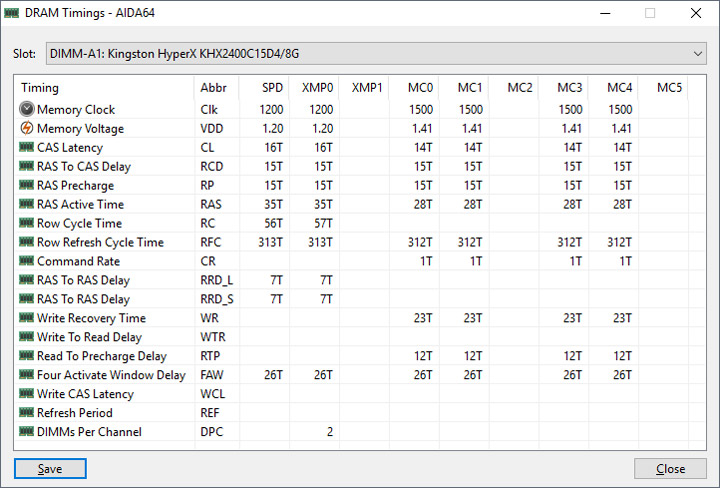This screenshot has width=720, height=488.
Task: Click the Save button
Action: pos(50,469)
